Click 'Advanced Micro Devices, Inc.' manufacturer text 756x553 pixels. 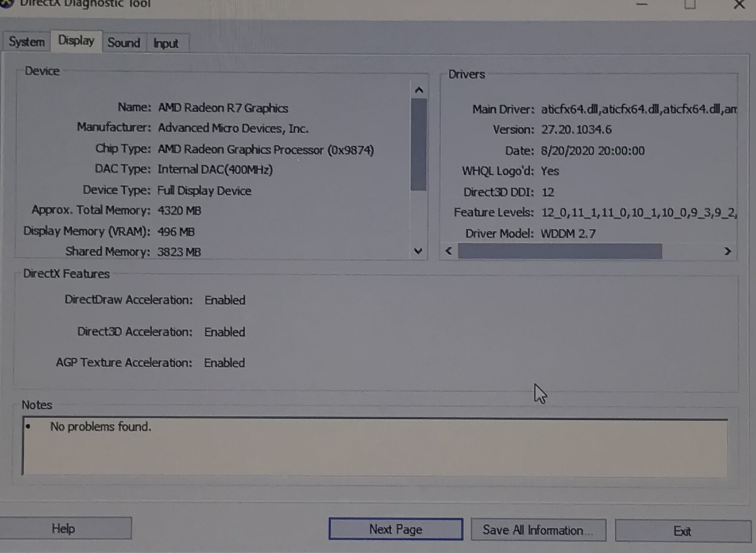click(x=233, y=128)
